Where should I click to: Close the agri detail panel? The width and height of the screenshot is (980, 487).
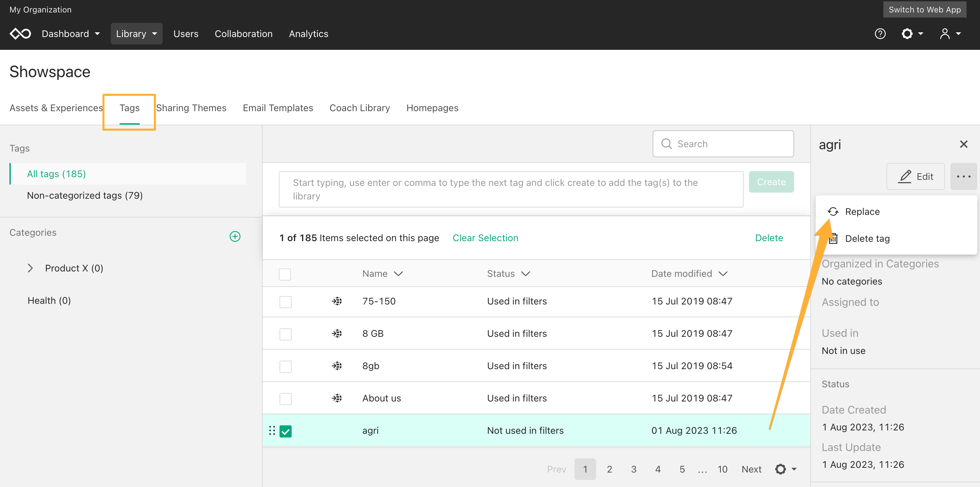tap(963, 144)
